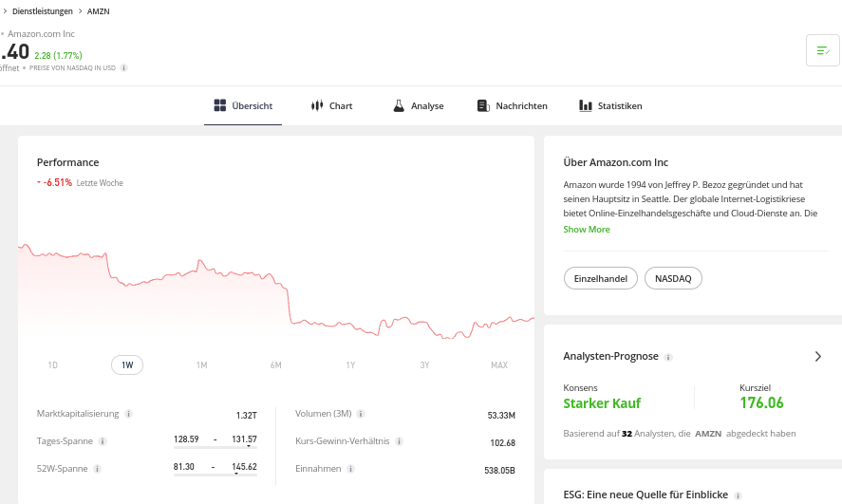
Task: Click the NASDAQ tag button
Action: [x=673, y=278]
